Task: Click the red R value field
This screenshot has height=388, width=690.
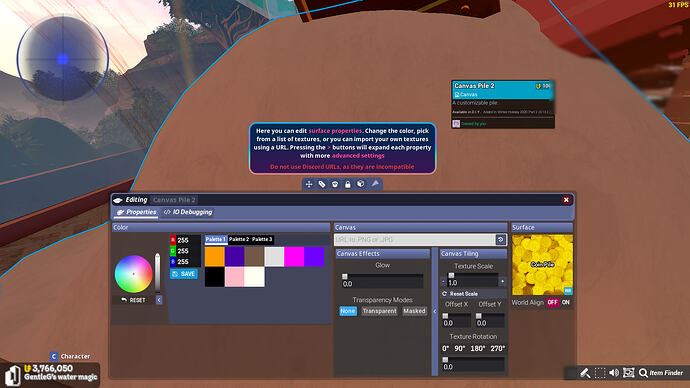Action: click(x=188, y=240)
